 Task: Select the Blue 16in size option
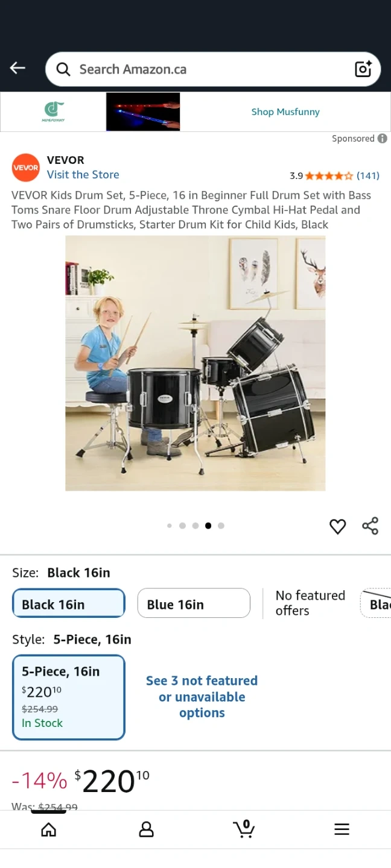coord(194,604)
